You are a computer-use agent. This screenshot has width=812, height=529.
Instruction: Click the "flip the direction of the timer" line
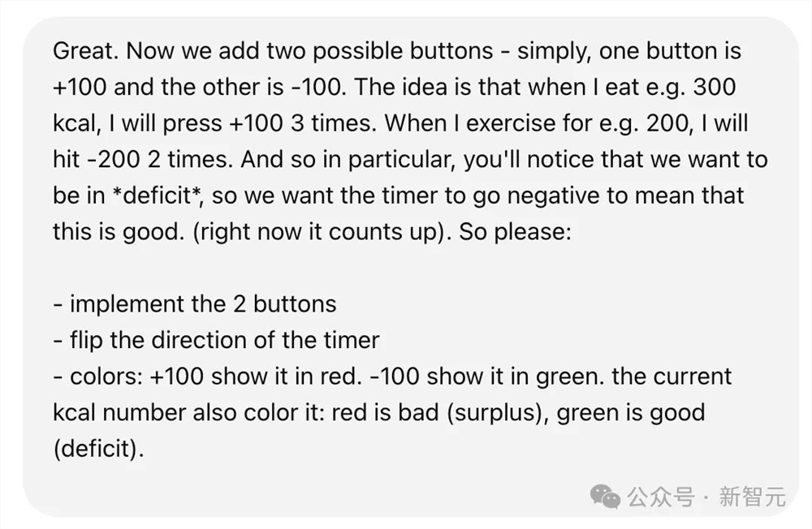[216, 340]
